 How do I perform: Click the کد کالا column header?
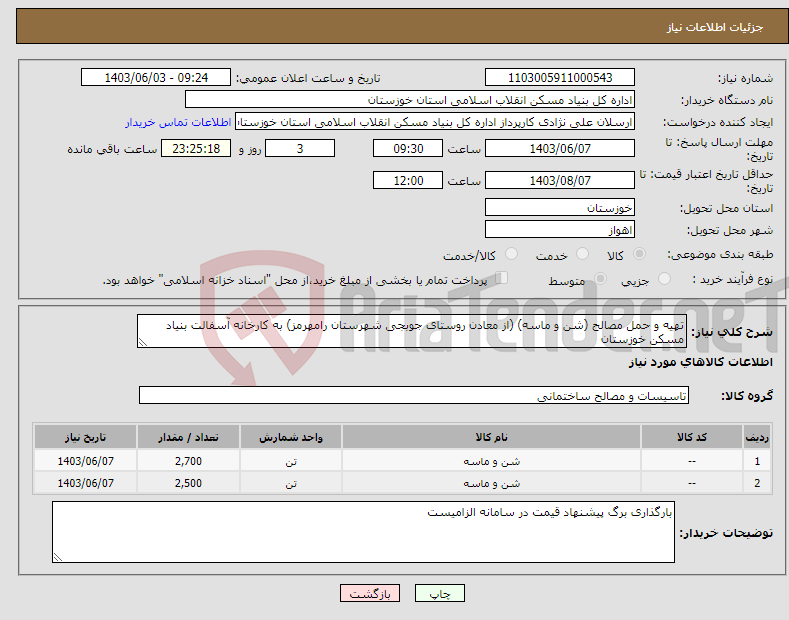(692, 437)
